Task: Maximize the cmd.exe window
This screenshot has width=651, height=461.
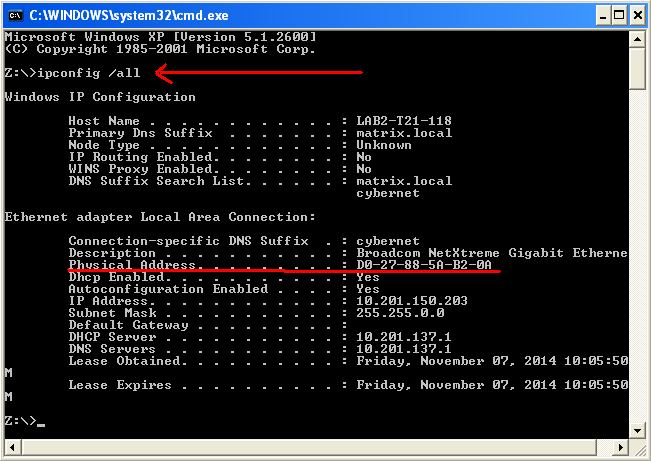Action: pos(619,16)
